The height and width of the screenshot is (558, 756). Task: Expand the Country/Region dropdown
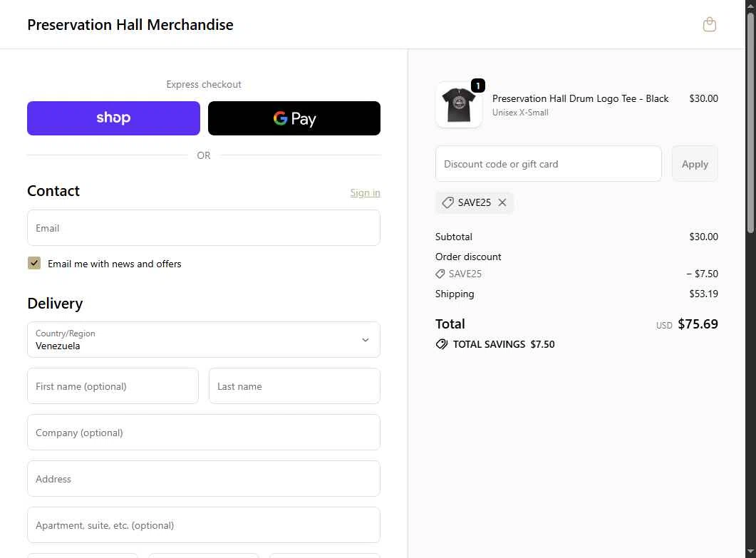tap(204, 339)
